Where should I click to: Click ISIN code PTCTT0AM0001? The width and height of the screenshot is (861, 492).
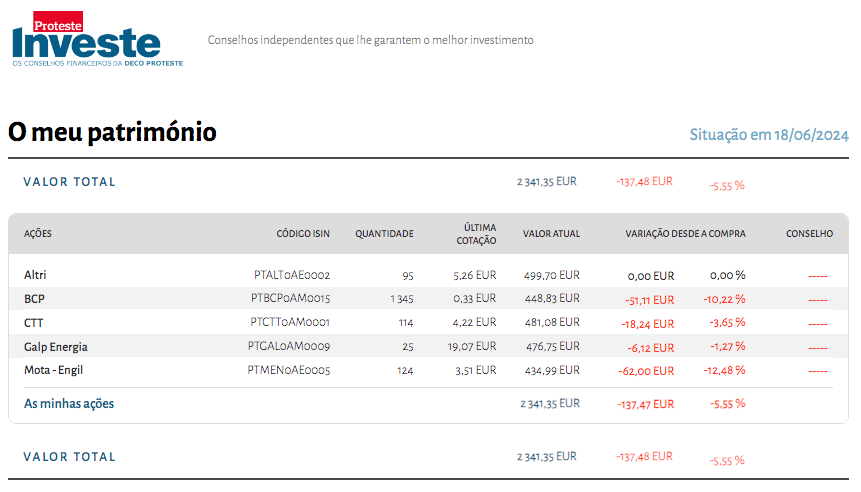click(x=290, y=322)
